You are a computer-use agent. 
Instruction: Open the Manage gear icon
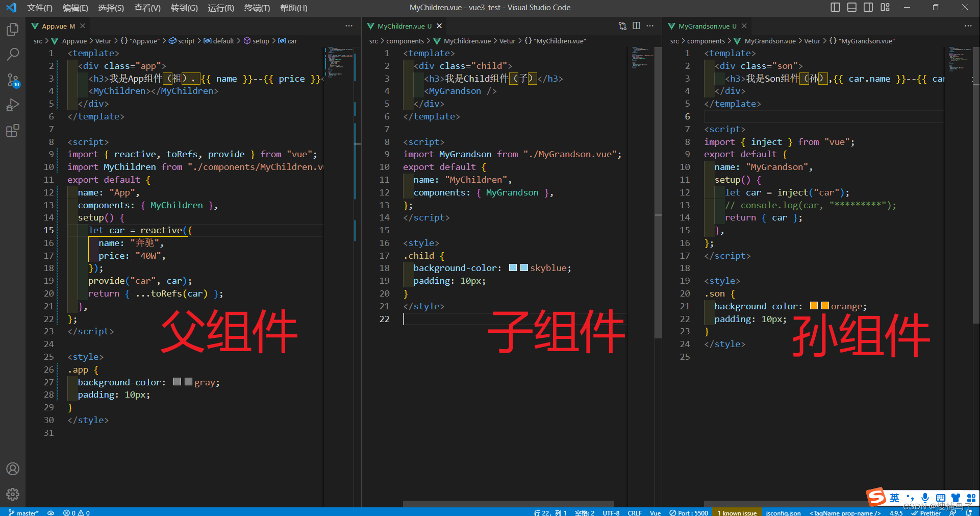pos(13,494)
